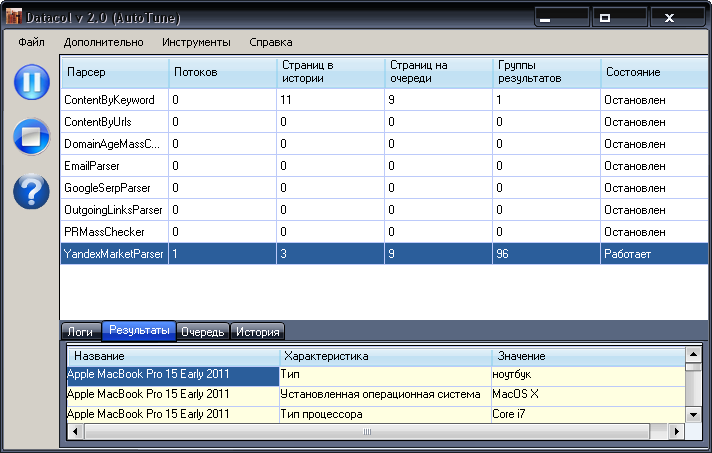Select the ContentByKeyword parser row
The image size is (712, 453).
pyautogui.click(x=112, y=100)
